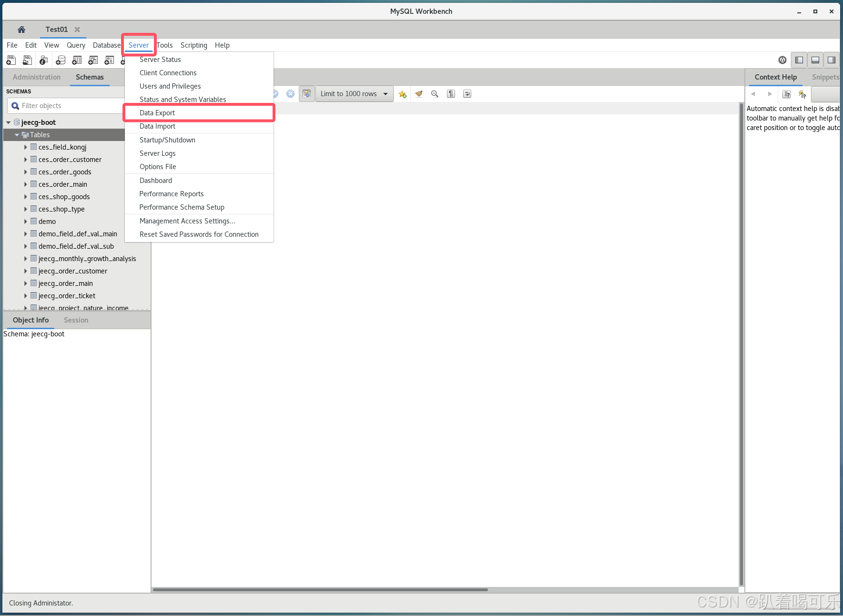Image resolution: width=843 pixels, height=616 pixels.
Task: Collapse the jeecg-boot schema
Action: 8,122
